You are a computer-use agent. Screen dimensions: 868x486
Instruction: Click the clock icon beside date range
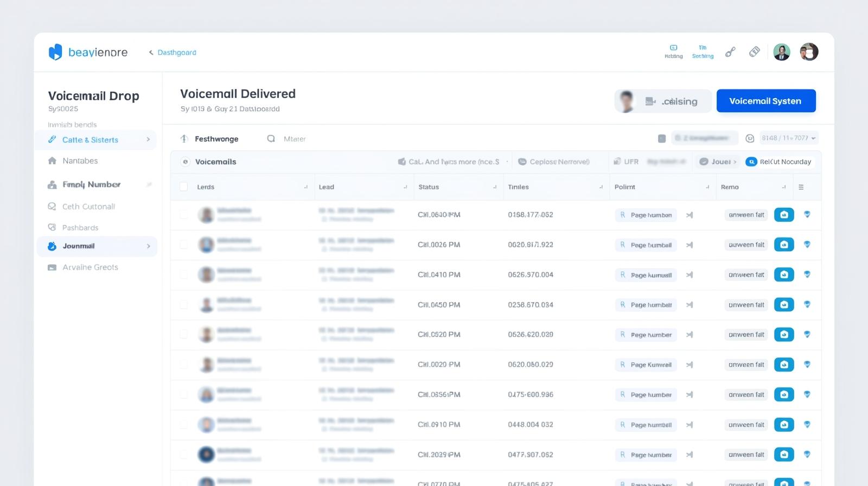coord(750,139)
